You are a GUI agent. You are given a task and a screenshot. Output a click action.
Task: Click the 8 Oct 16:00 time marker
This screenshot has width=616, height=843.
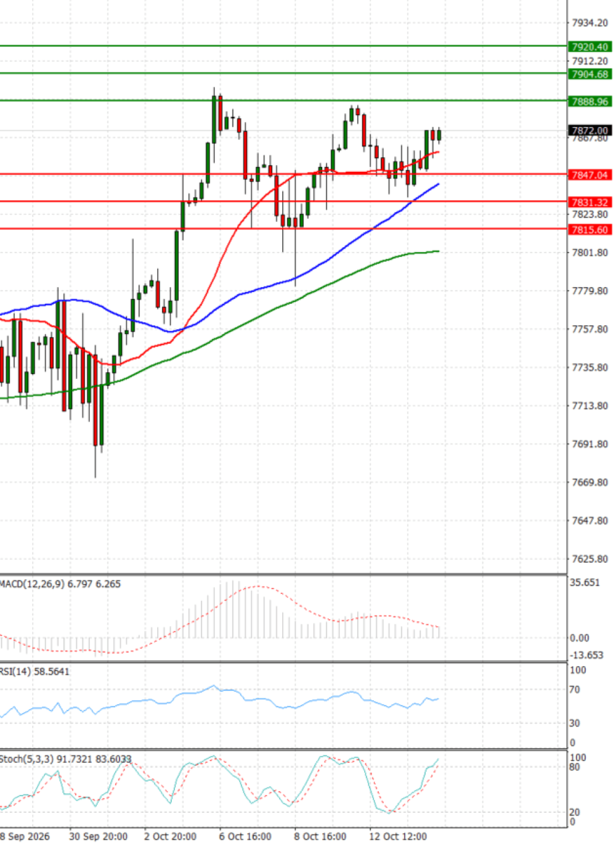tap(320, 836)
